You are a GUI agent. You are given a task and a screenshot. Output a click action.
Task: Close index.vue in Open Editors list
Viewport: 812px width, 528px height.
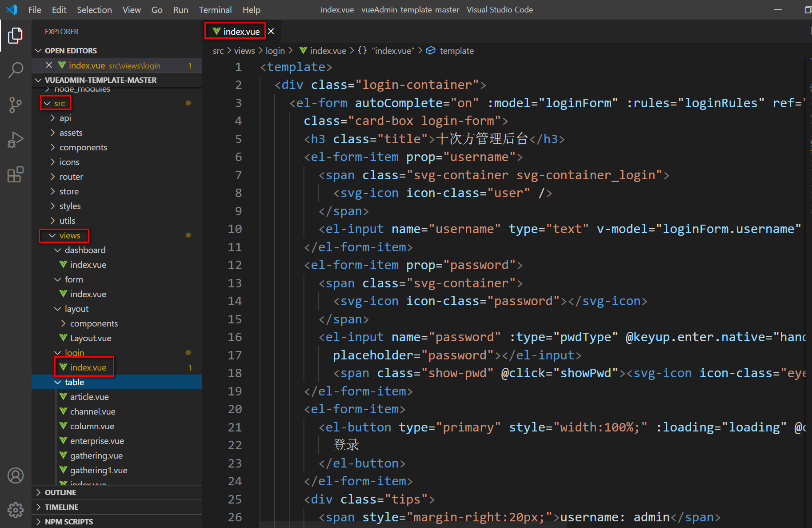pos(49,65)
